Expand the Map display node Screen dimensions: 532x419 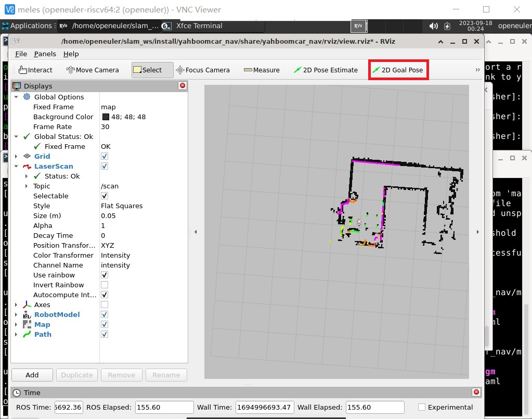pos(16,324)
